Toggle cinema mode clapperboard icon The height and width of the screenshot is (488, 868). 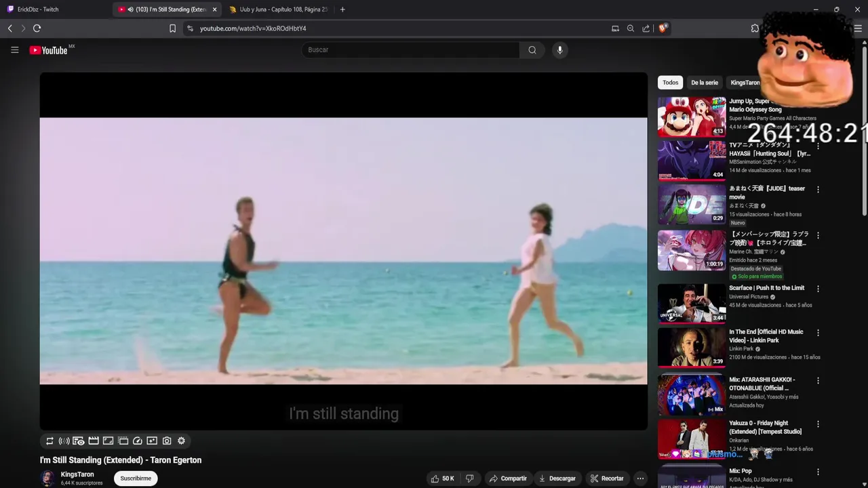point(94,441)
